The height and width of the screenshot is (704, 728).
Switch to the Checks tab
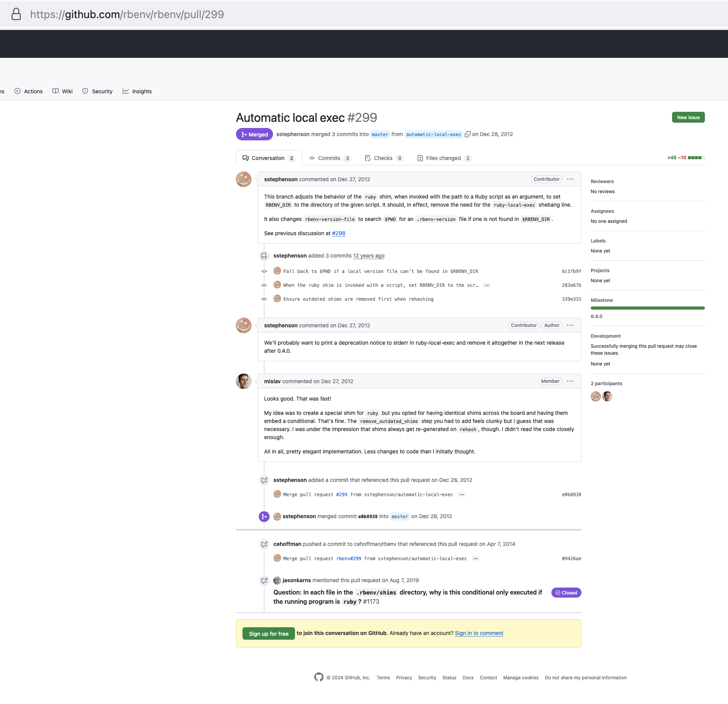pyautogui.click(x=384, y=158)
